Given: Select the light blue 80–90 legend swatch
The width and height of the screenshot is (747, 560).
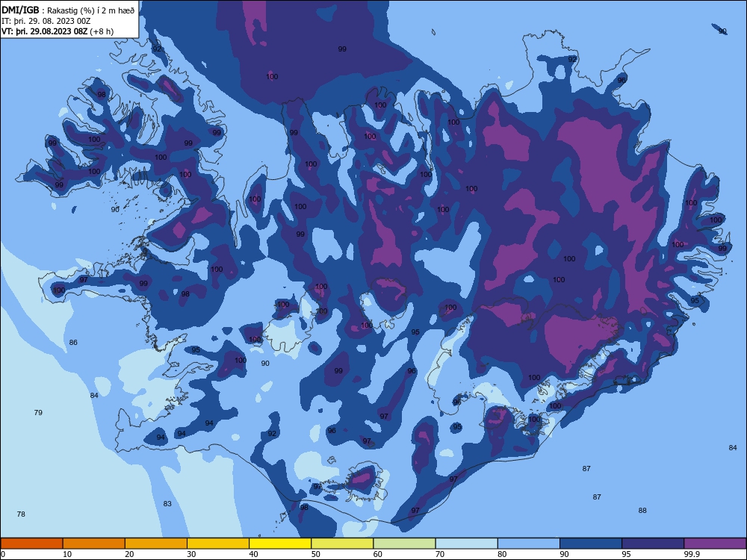Looking at the screenshot, I should pos(529,544).
